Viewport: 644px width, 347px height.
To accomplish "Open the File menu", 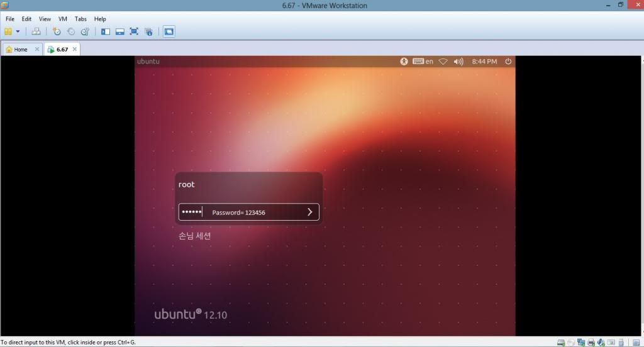I will (10, 19).
